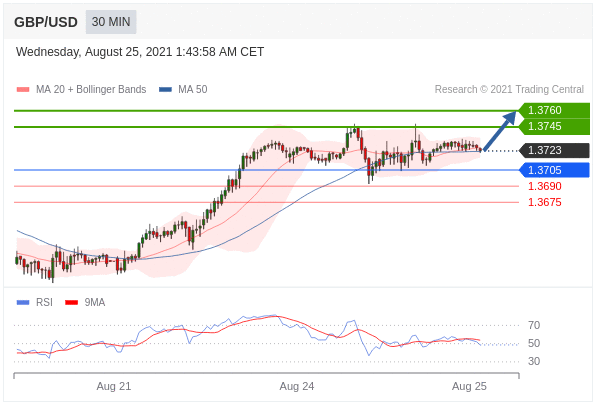Toggle the MA 20 + Bollinger Bands legend
Image resolution: width=593 pixels, height=405 pixels.
[91, 89]
